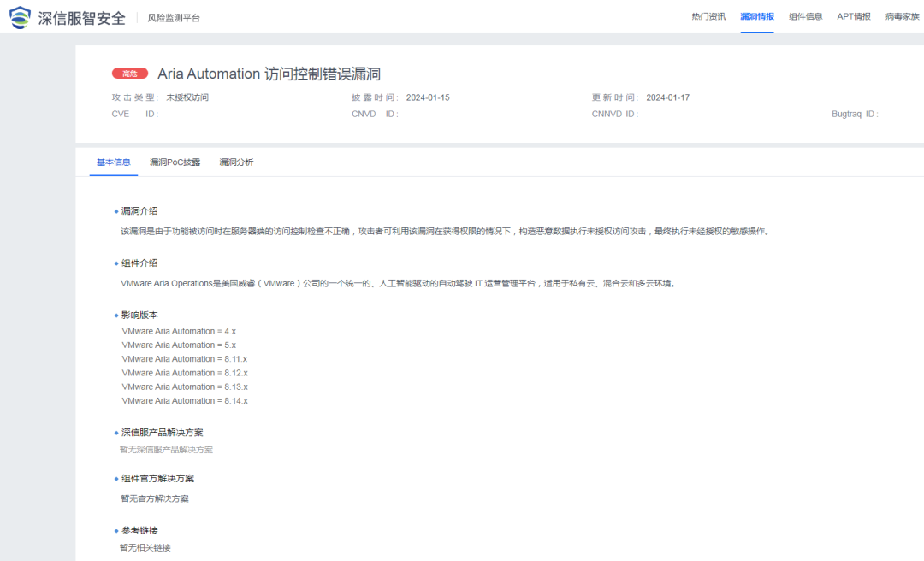Click the version row VMware Aria Automation = 8.11.x
924x561 pixels.
[185, 359]
